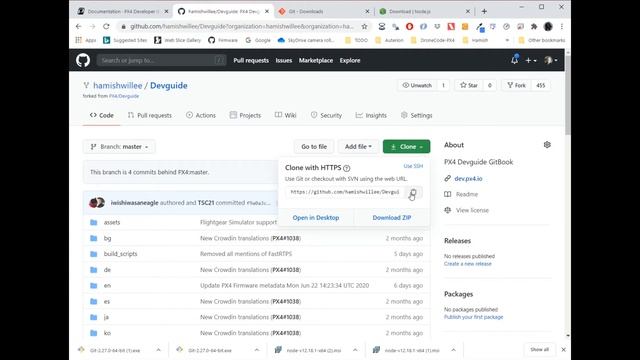Open the build_scripts folder
This screenshot has width=640, height=360.
[120, 254]
